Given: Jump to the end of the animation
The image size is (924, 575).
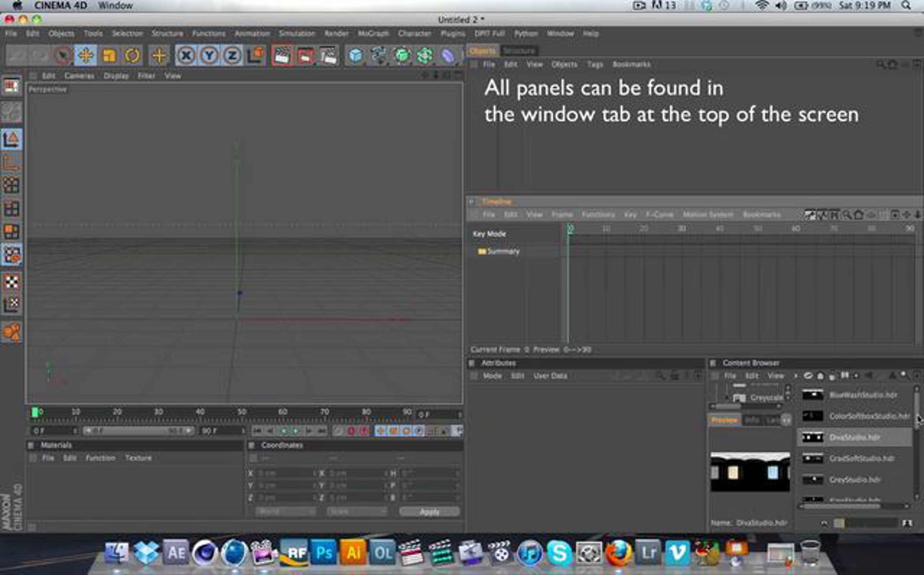Looking at the screenshot, I should (322, 431).
